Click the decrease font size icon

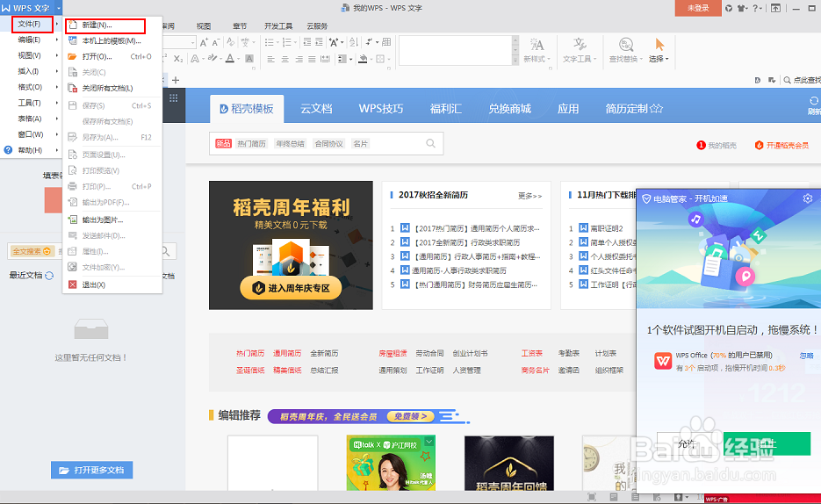[216, 42]
